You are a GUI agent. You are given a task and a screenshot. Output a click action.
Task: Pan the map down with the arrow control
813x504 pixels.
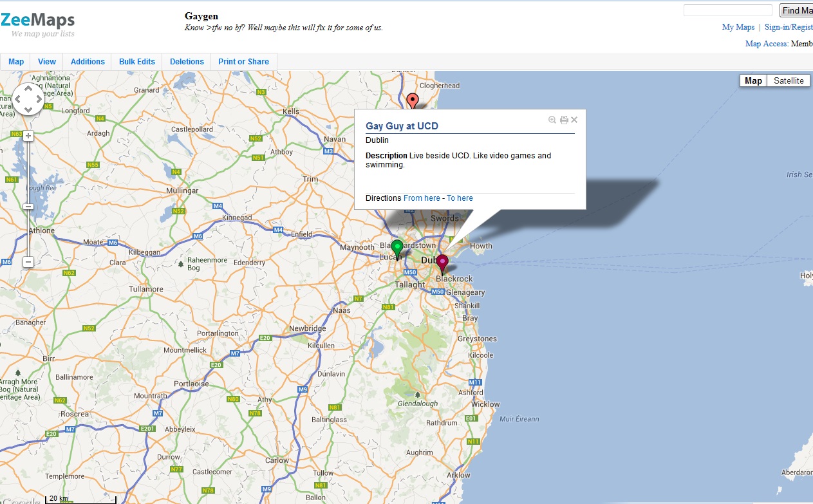(28, 110)
